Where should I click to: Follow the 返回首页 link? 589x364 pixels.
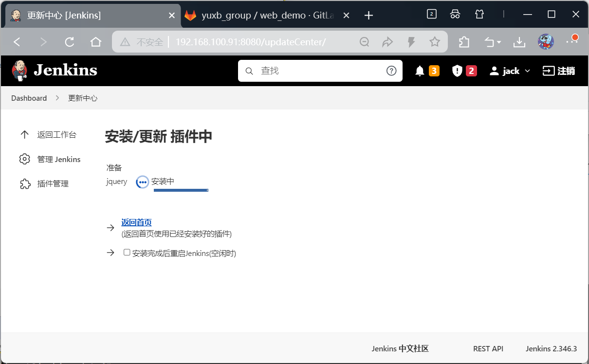point(137,222)
